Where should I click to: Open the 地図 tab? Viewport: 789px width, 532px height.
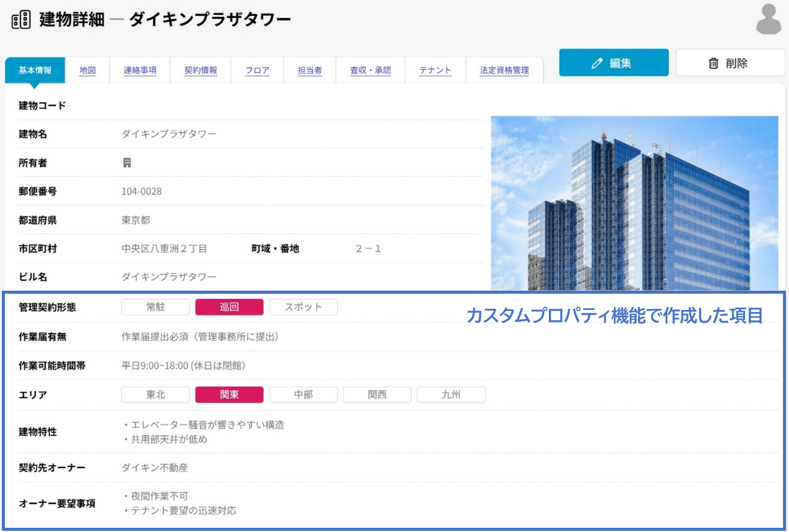click(88, 70)
